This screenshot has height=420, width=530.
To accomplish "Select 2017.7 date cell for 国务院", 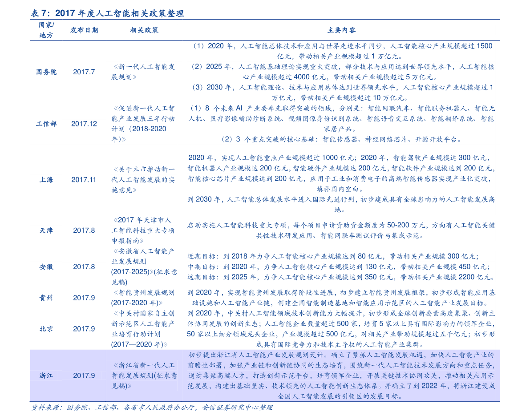I will (x=84, y=72).
